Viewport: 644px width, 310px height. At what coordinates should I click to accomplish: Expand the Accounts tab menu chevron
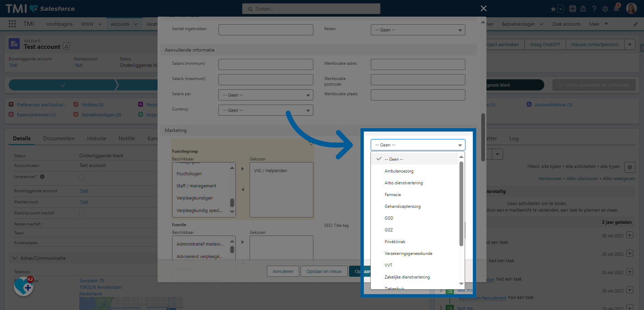pos(135,24)
